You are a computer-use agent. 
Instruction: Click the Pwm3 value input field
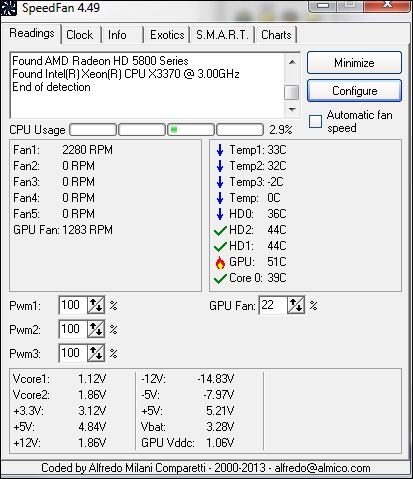pos(73,353)
